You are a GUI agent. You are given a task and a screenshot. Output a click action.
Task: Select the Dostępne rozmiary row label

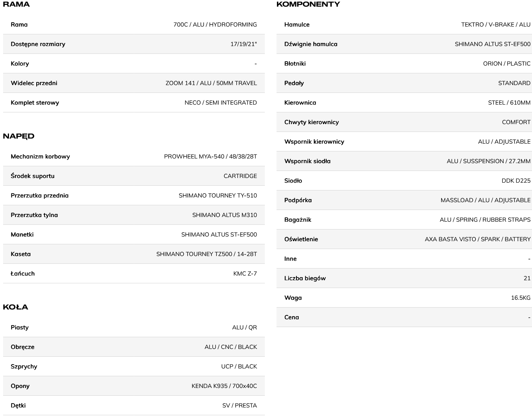click(x=38, y=44)
